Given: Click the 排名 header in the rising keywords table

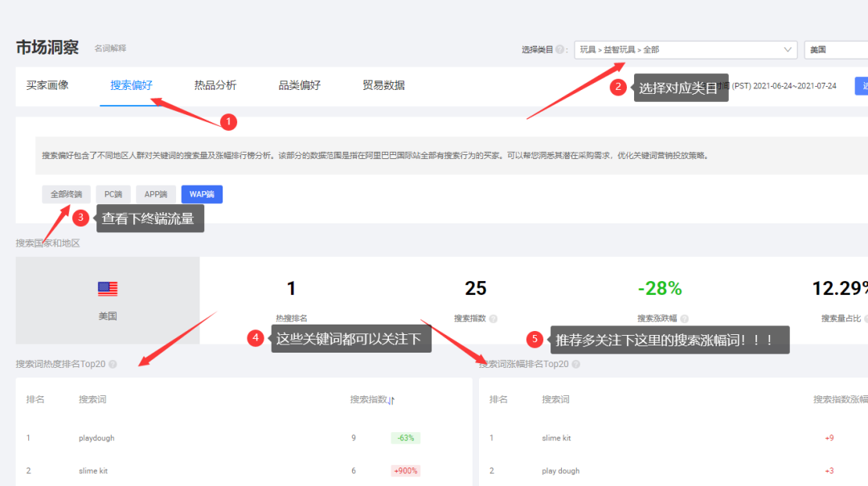Looking at the screenshot, I should pyautogui.click(x=498, y=399).
